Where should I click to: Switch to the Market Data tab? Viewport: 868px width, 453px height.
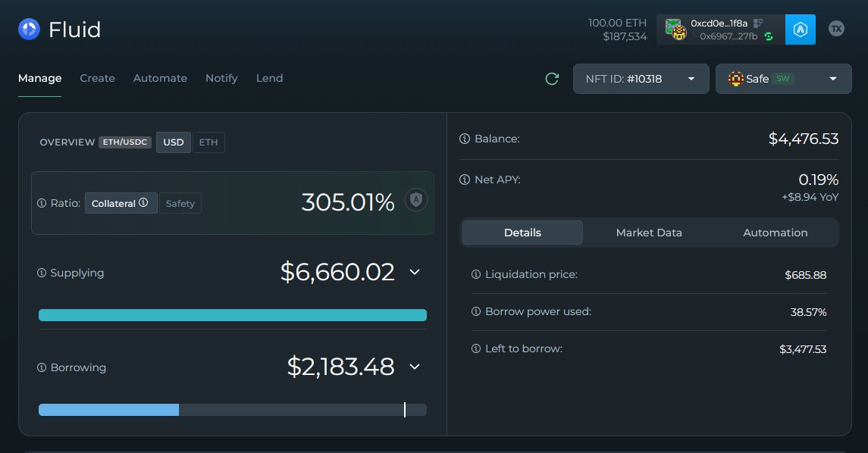(x=649, y=233)
